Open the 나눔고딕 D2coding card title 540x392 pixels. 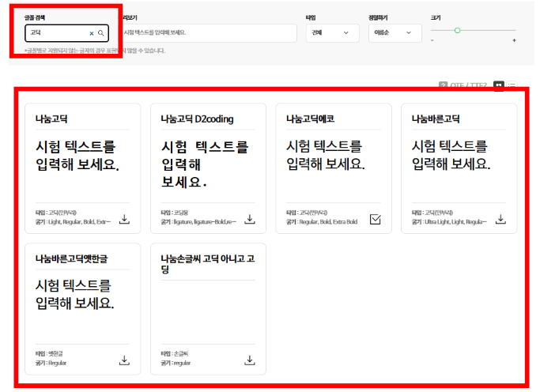tap(197, 119)
